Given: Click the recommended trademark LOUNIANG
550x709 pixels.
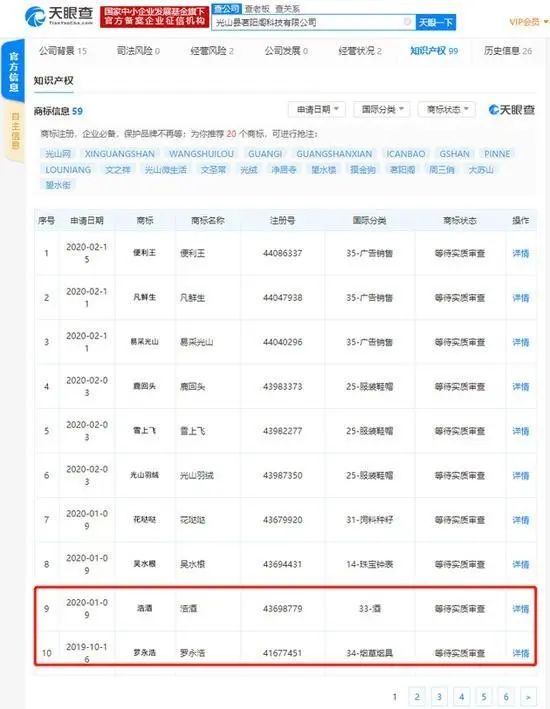Looking at the screenshot, I should click(68, 170).
